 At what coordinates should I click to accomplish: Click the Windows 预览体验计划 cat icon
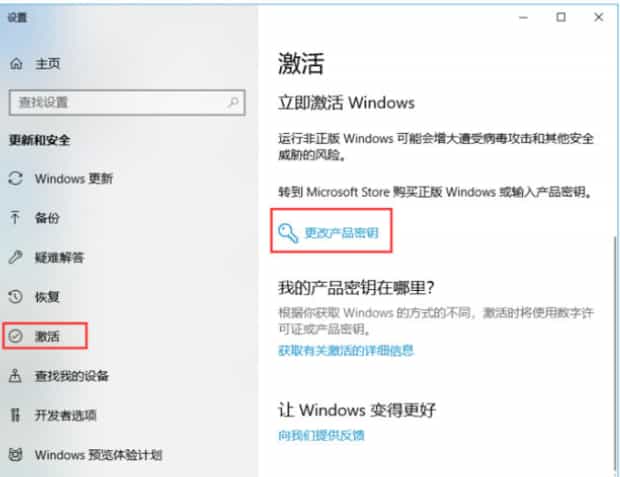click(15, 455)
